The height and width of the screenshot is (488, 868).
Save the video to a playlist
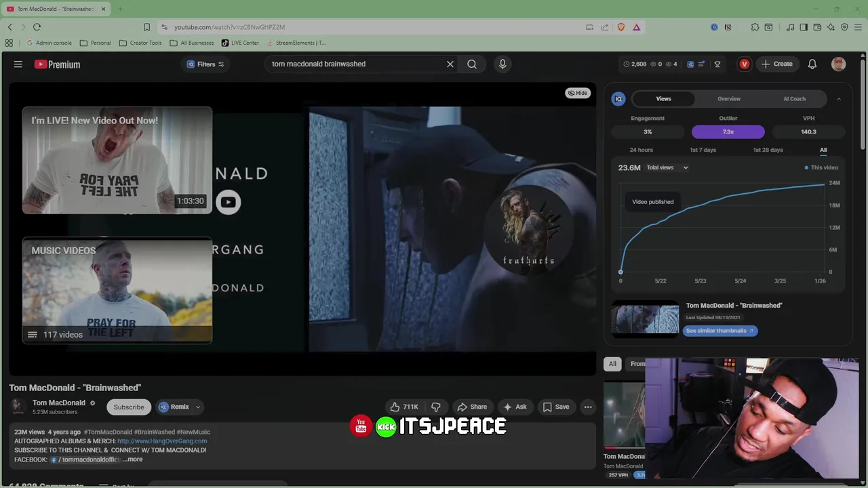[x=555, y=407]
